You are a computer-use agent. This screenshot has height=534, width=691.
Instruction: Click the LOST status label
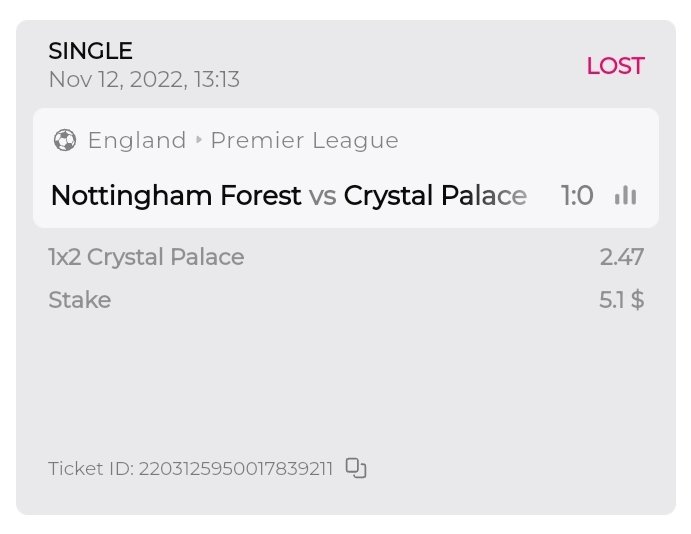click(615, 66)
